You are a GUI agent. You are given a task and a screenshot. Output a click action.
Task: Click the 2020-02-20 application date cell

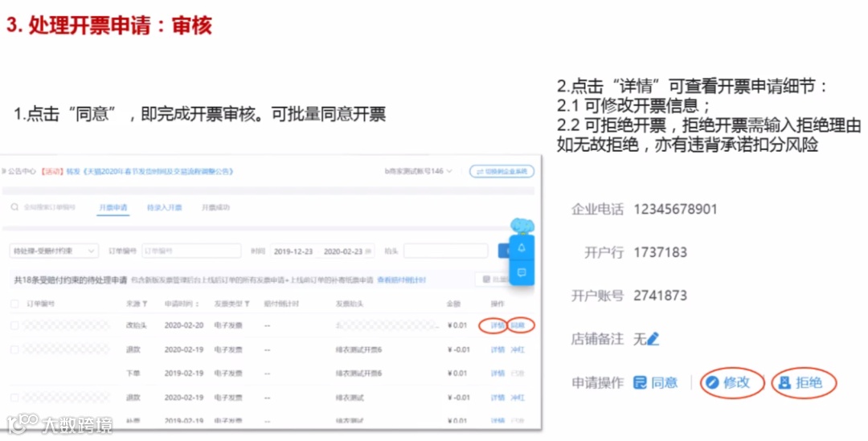184,325
